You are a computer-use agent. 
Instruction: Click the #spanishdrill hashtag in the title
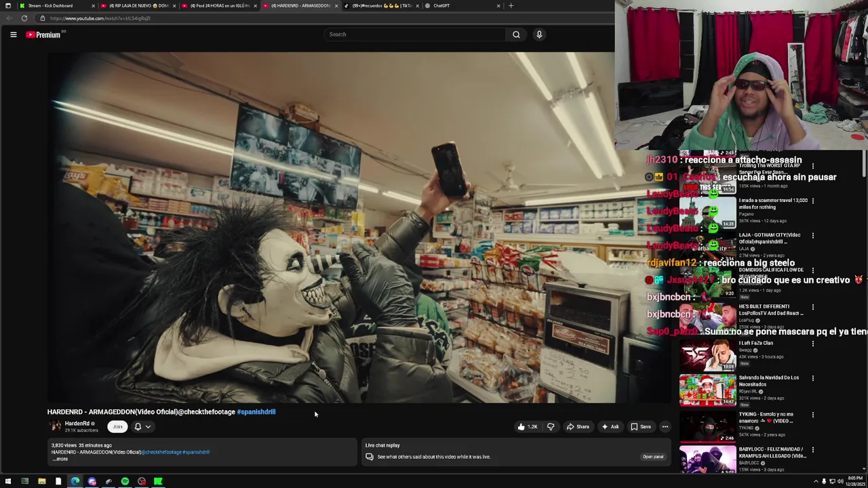click(256, 412)
